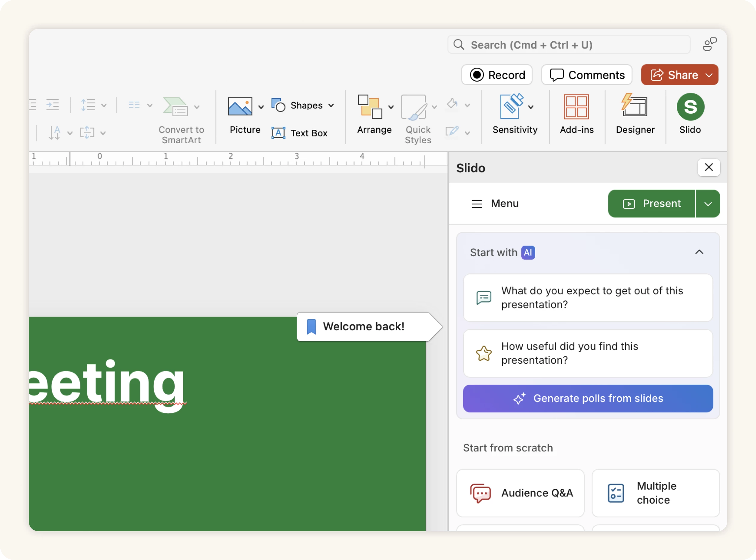
Task: Click the Slido add-in icon in ribbon
Action: 690,107
